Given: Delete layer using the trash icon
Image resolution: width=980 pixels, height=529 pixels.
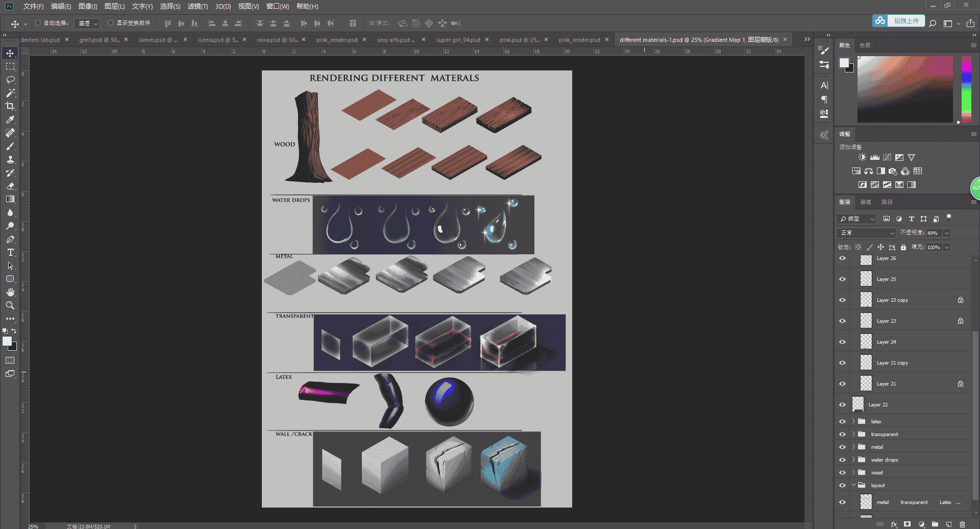Looking at the screenshot, I should pyautogui.click(x=962, y=524).
